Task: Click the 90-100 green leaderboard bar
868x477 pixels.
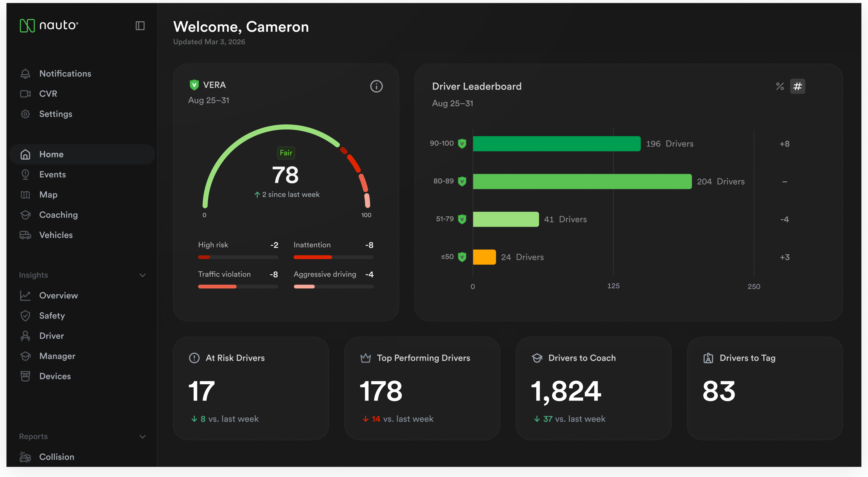Action: 556,144
